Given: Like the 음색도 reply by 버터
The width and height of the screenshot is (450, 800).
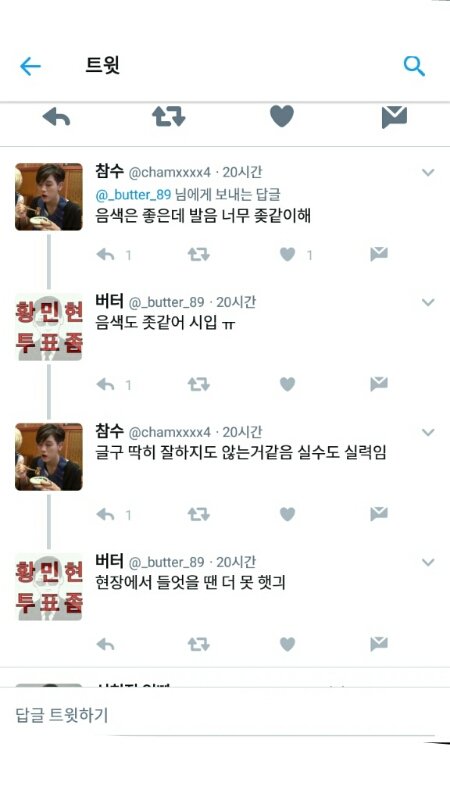Looking at the screenshot, I should [x=288, y=384].
